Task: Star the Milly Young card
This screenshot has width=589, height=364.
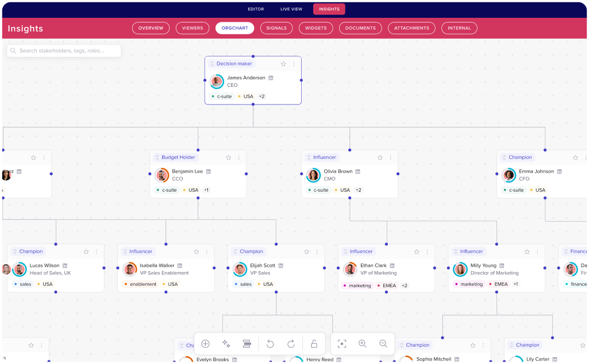Action: (x=527, y=252)
